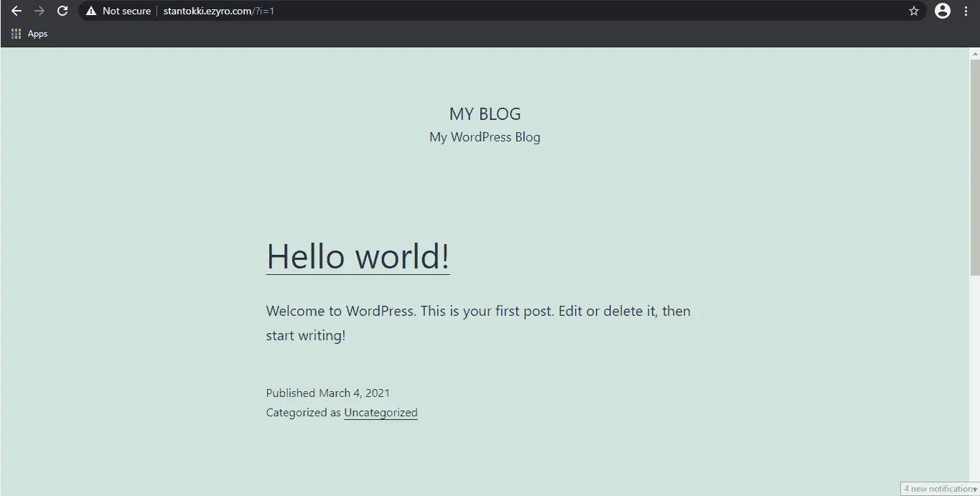Screen dimensions: 980x496
Task: Open the Apps bookmarks shortcut
Action: 29,34
